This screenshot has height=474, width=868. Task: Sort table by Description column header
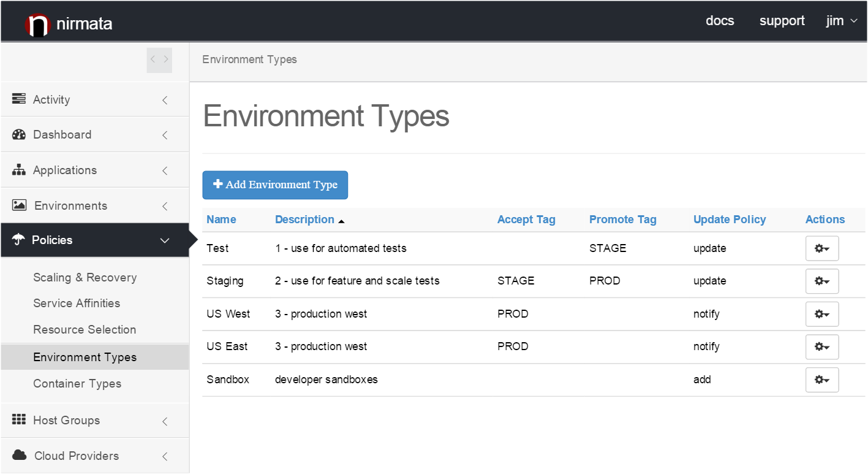[x=304, y=220]
